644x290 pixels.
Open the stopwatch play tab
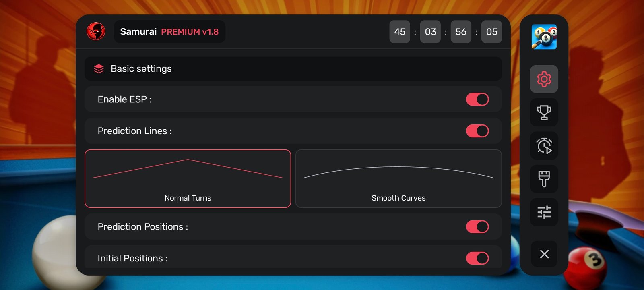[x=544, y=146]
